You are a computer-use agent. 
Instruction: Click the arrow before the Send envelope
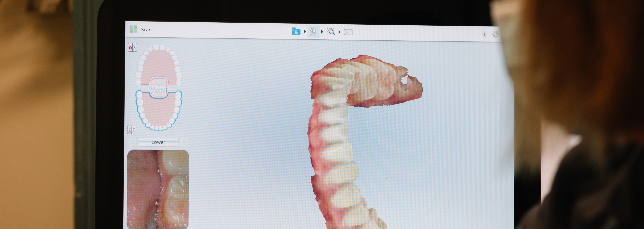[339, 32]
